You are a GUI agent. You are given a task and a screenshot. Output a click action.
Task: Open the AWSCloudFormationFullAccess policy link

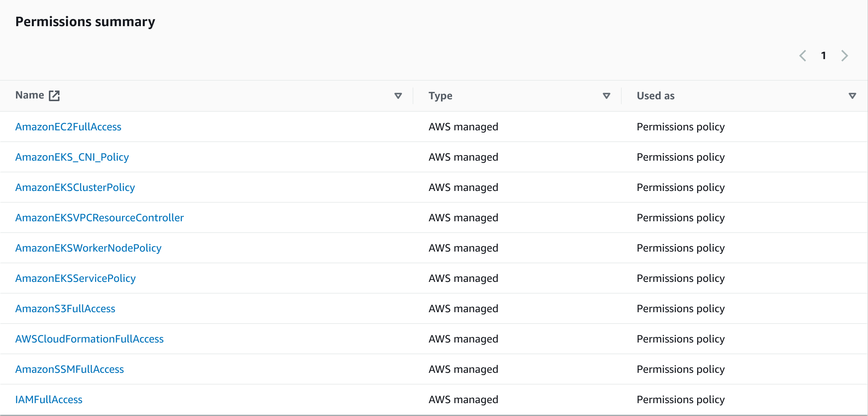89,339
